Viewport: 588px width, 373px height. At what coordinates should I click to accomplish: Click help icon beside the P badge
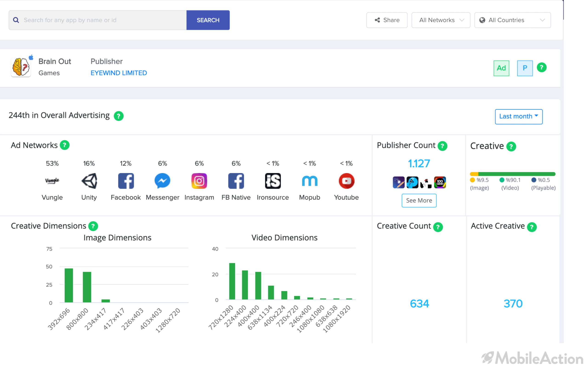542,67
